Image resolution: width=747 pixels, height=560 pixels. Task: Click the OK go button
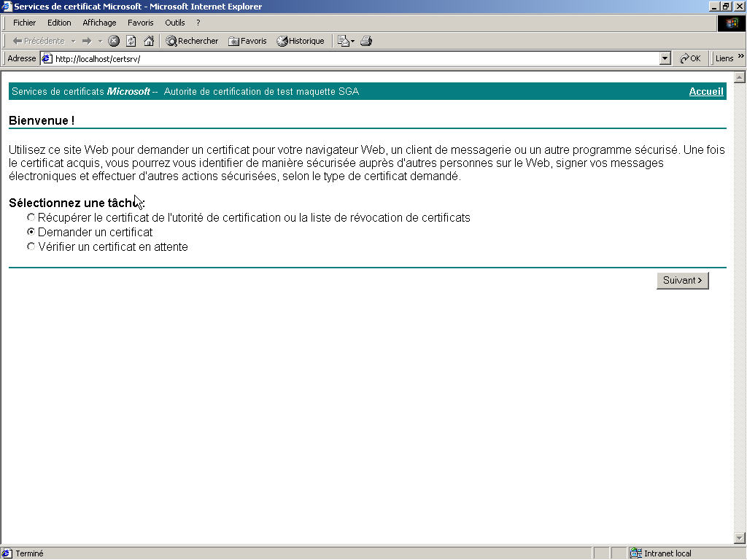690,58
